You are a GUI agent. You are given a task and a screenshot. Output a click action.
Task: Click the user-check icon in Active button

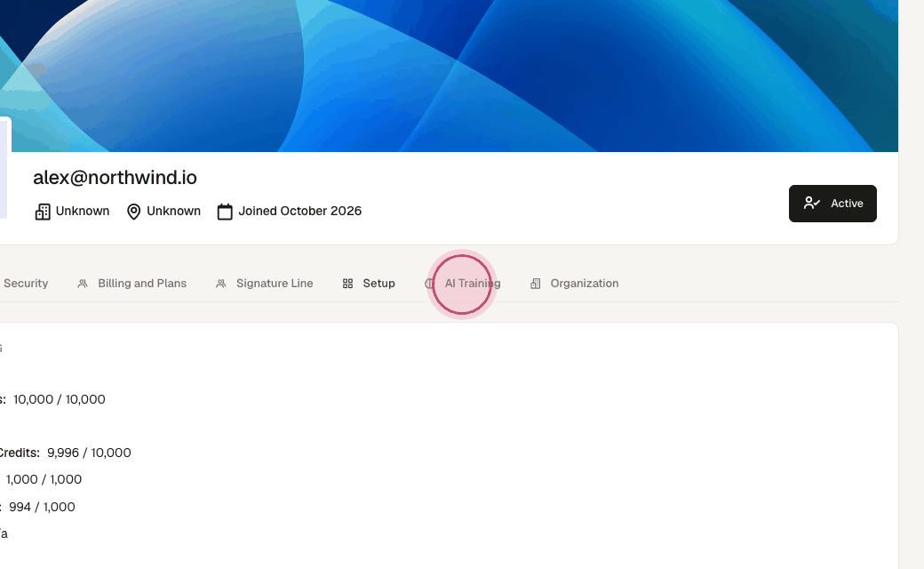click(x=812, y=204)
